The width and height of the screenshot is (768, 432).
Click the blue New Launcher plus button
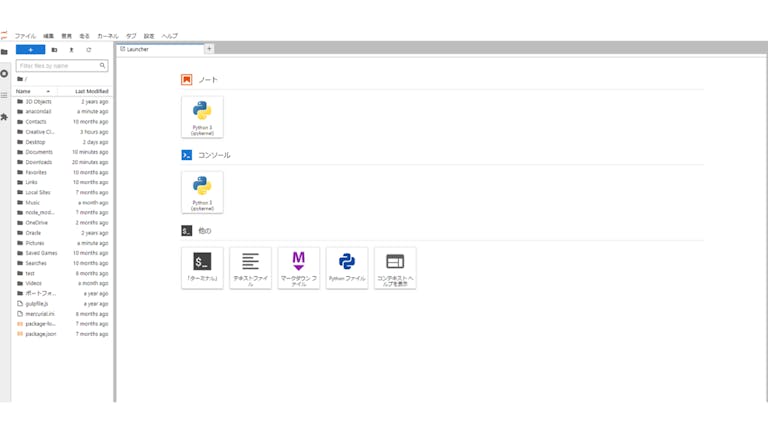coord(30,49)
